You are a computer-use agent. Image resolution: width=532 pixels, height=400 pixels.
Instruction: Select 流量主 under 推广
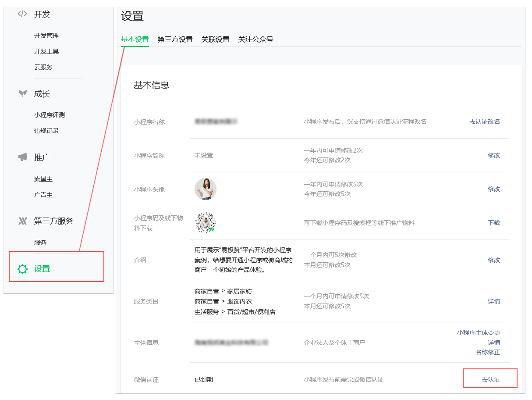click(43, 179)
